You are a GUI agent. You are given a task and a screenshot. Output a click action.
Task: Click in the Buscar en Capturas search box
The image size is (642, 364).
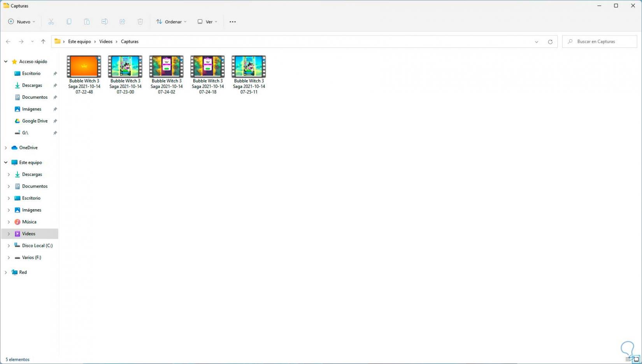point(600,42)
